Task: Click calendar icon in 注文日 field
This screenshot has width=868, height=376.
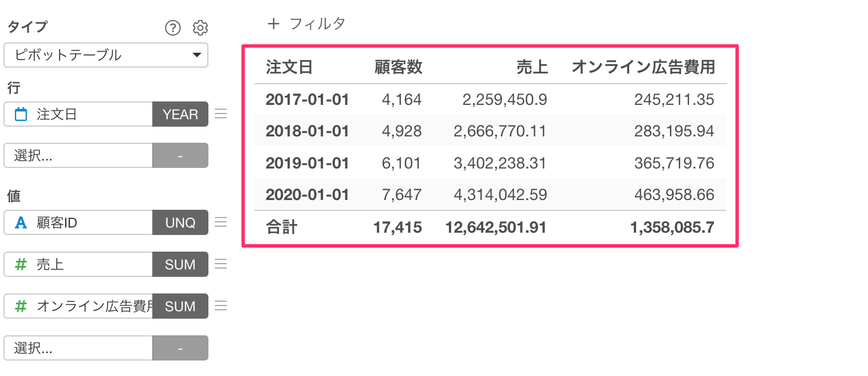Action: pyautogui.click(x=21, y=114)
